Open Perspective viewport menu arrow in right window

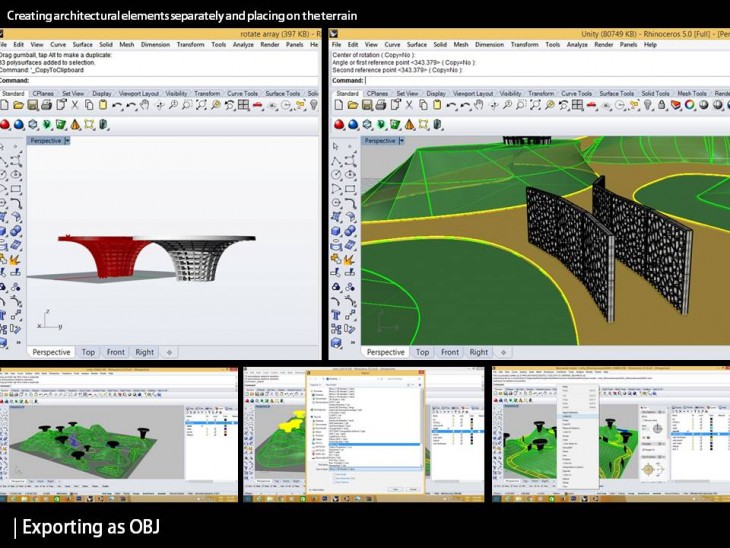coord(399,141)
